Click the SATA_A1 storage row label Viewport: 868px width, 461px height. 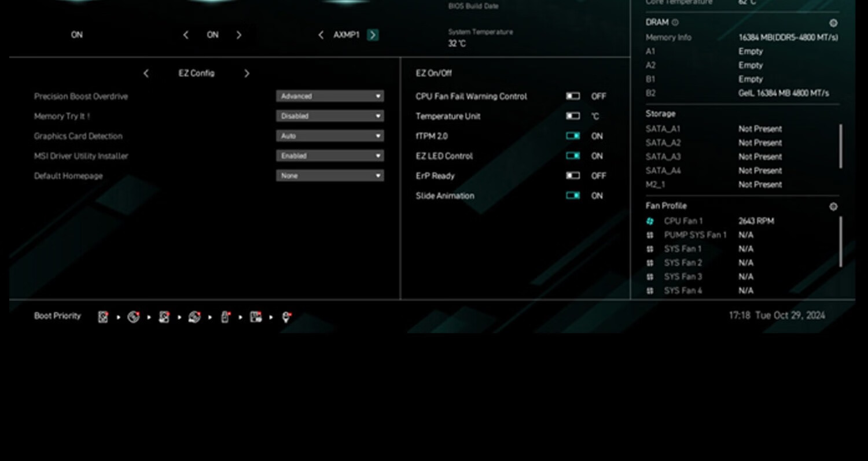[663, 129]
